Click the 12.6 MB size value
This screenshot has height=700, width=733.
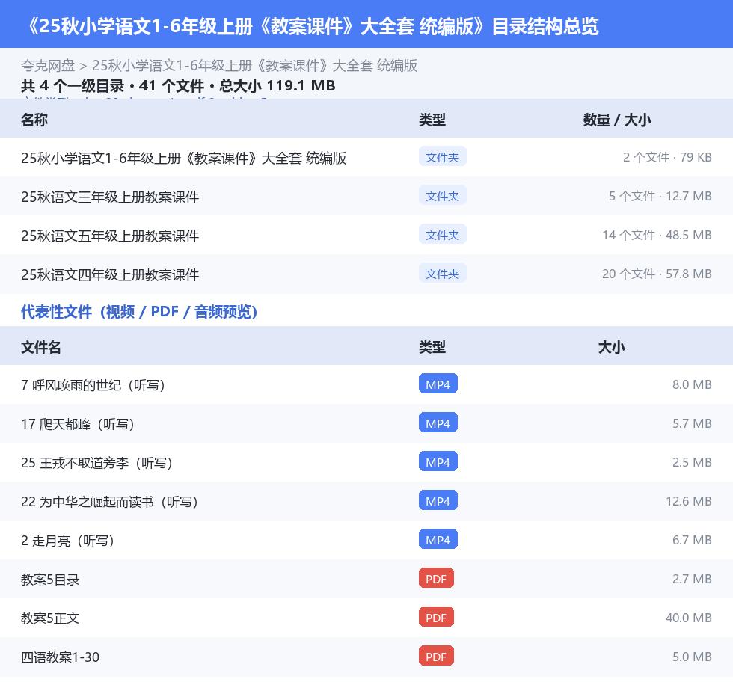click(x=689, y=500)
